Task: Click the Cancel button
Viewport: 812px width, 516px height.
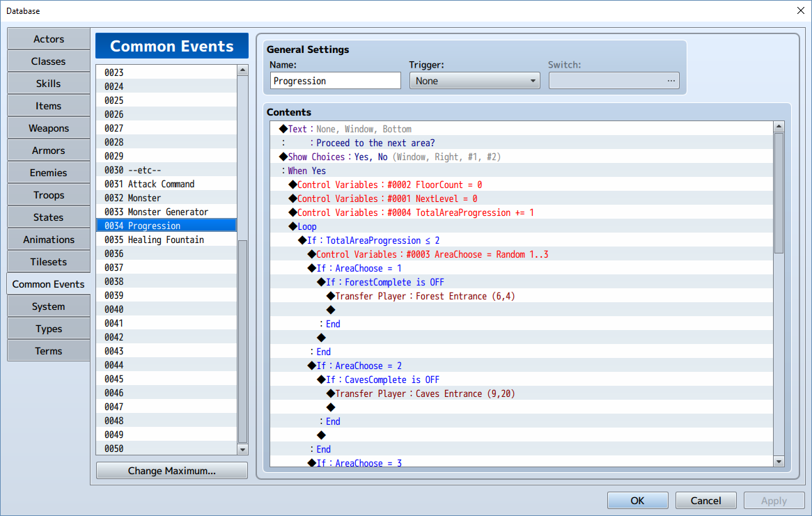Action: (x=706, y=501)
